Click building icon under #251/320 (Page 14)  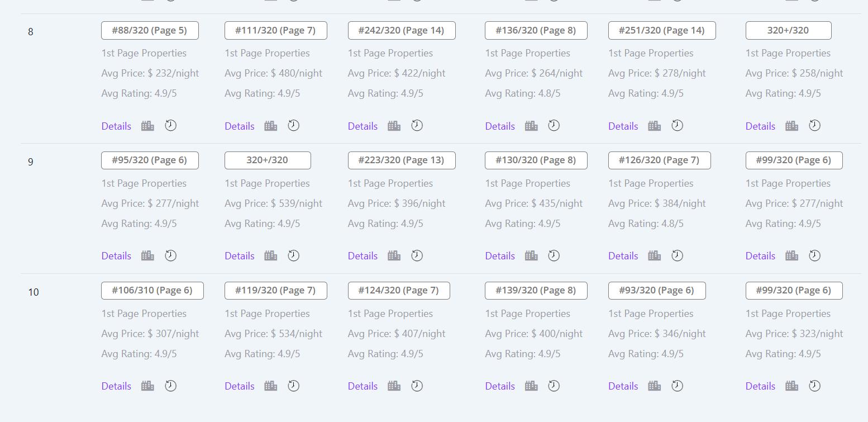tap(655, 126)
